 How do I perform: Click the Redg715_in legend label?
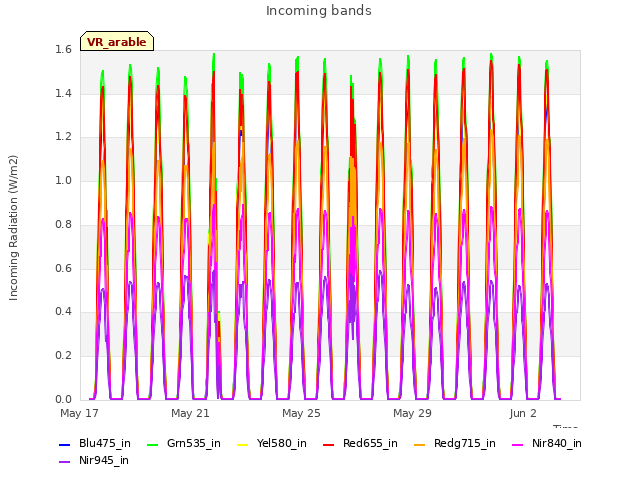465,443
